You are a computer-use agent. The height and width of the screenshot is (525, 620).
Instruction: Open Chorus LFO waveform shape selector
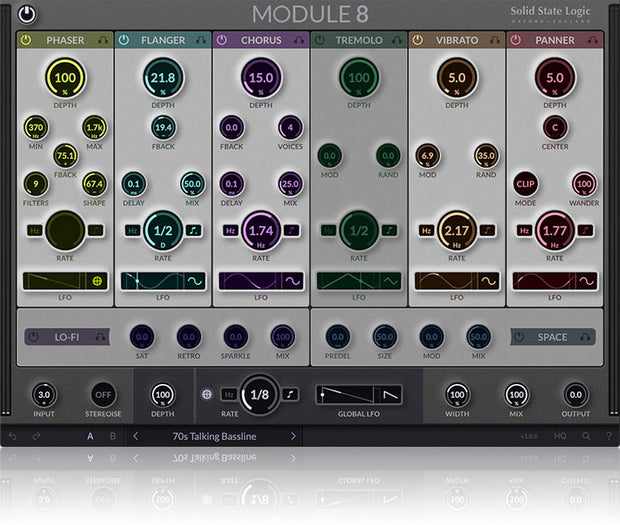coord(293,281)
